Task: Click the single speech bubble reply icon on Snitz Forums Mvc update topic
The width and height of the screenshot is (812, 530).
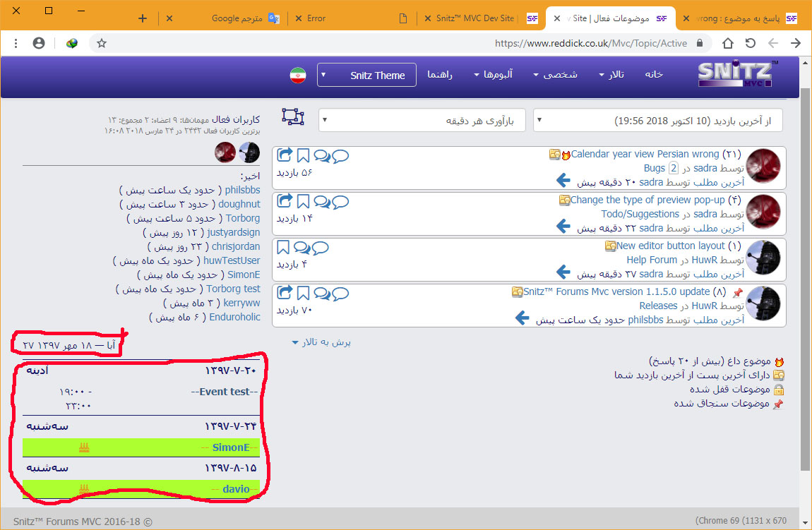Action: 340,293
